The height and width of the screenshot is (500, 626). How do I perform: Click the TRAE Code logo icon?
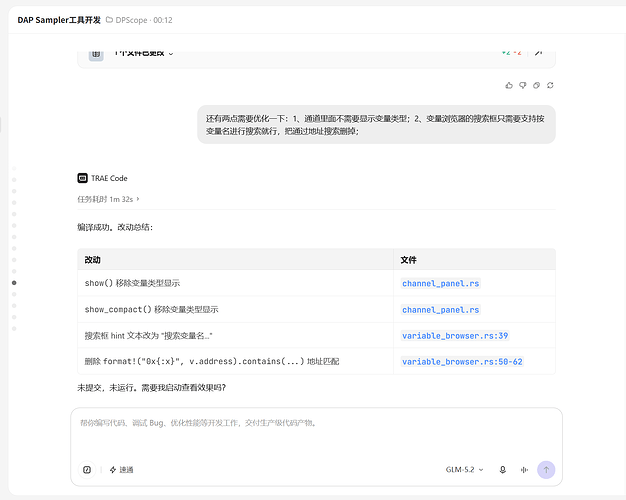coord(82,178)
